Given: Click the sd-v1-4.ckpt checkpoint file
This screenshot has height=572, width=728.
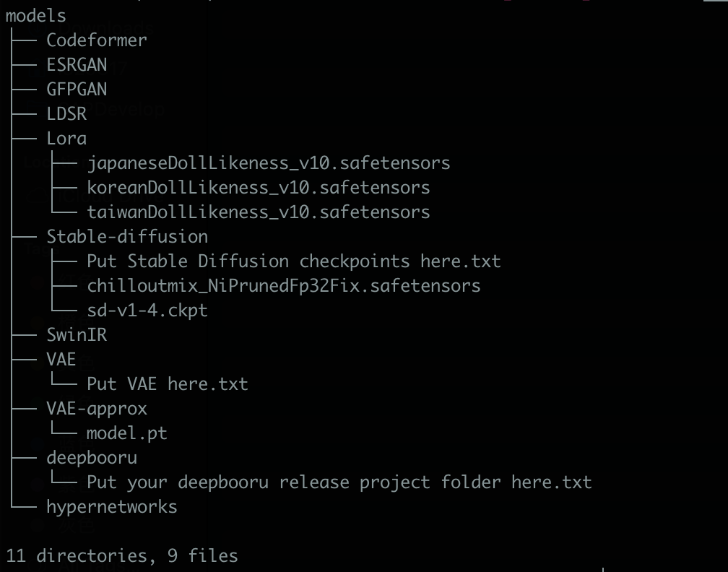Looking at the screenshot, I should coord(147,310).
